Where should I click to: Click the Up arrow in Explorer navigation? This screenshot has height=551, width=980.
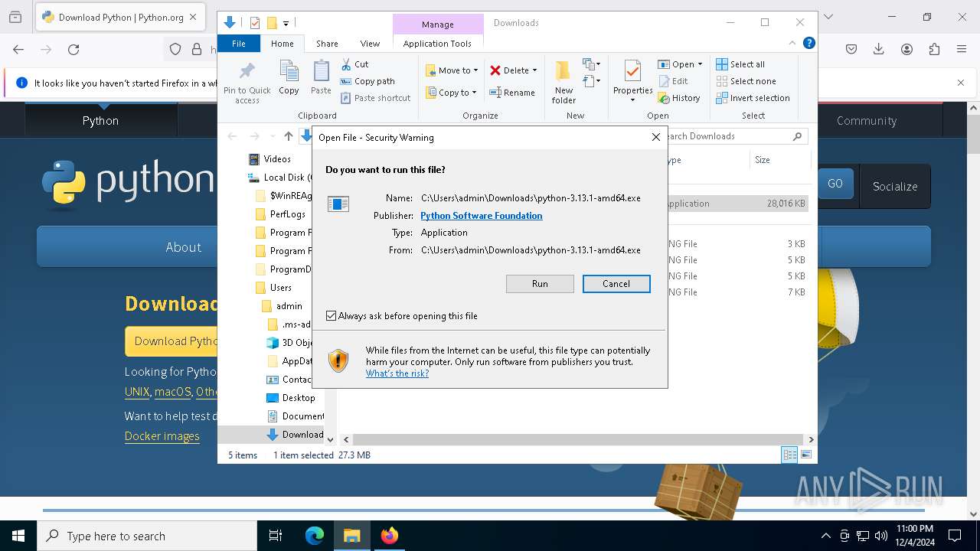288,136
